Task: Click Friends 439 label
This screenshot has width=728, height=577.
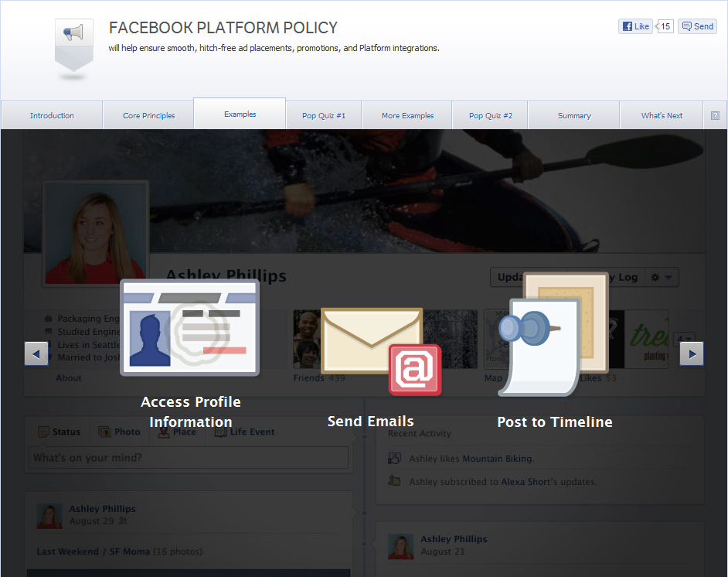Action: tap(319, 378)
